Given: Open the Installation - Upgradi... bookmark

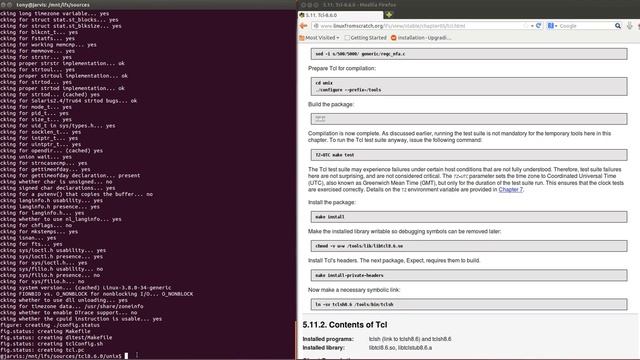Looking at the screenshot, I should point(421,38).
